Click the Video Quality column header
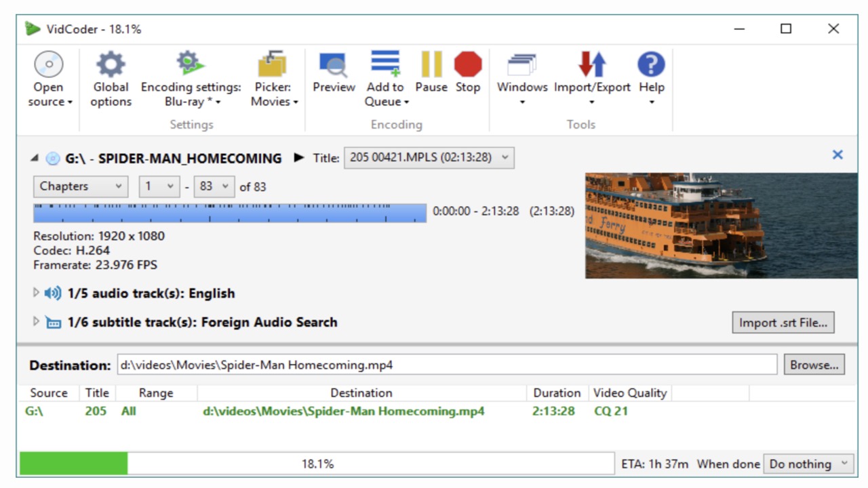Viewport: 868px width, 488px height. [630, 393]
